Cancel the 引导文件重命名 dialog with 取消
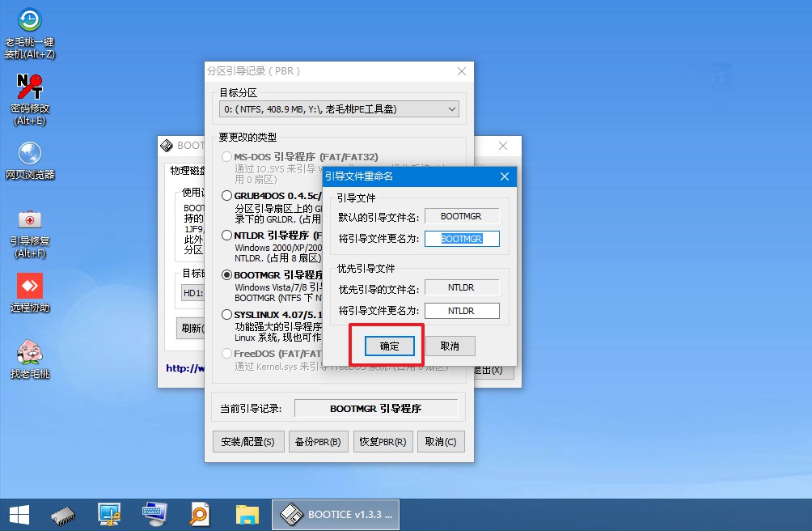 pos(450,346)
